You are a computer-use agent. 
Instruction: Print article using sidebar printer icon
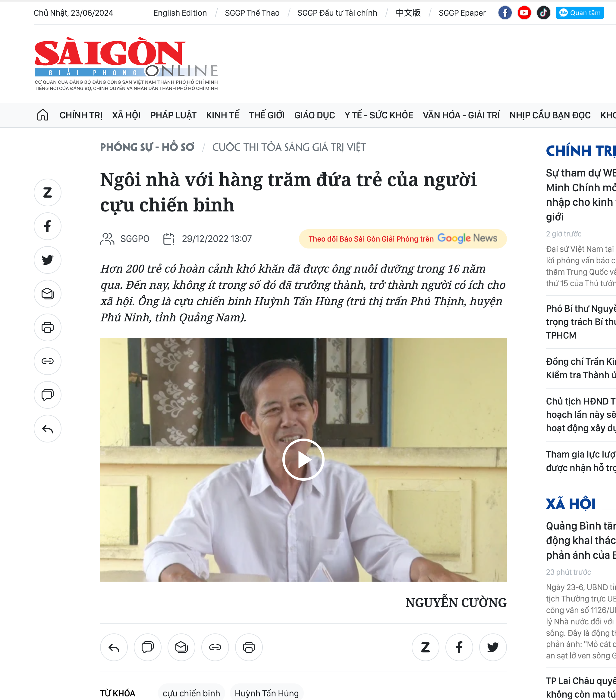point(48,327)
